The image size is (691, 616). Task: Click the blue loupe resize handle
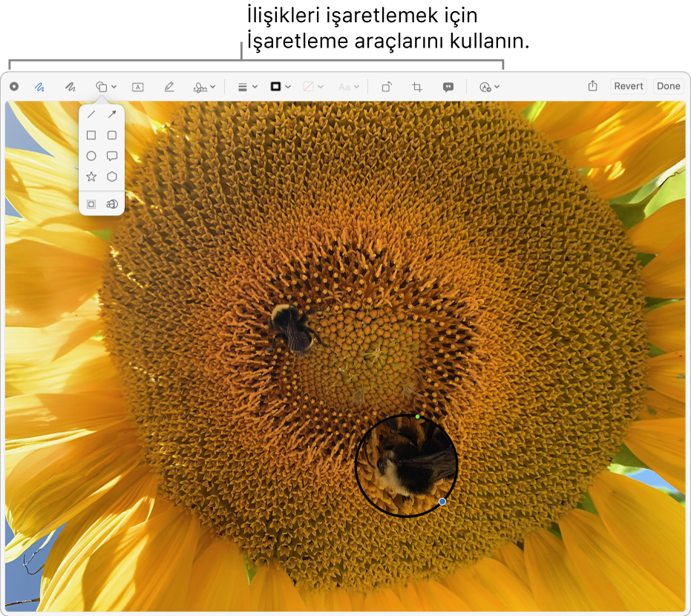(442, 502)
